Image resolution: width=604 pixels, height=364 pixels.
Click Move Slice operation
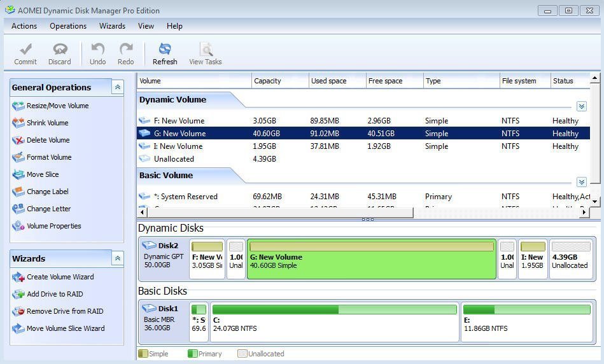click(36, 174)
